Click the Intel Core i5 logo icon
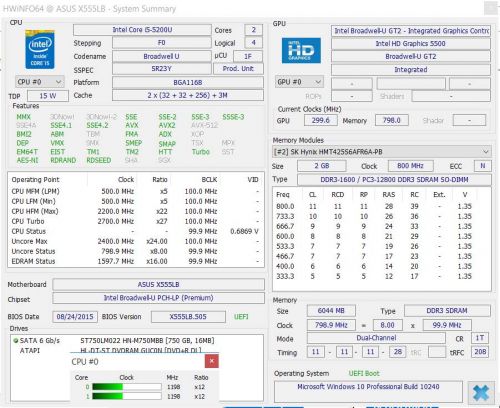The image size is (500, 408). (x=40, y=50)
